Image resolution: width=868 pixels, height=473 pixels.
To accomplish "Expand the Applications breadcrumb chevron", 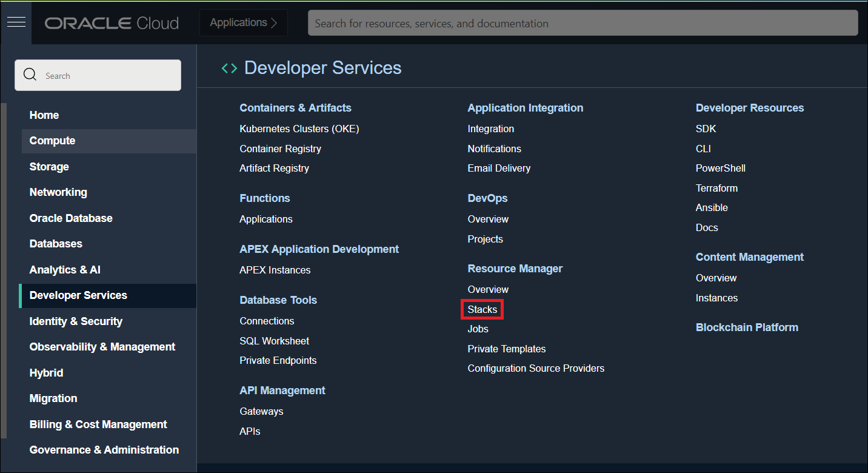I will (x=276, y=22).
